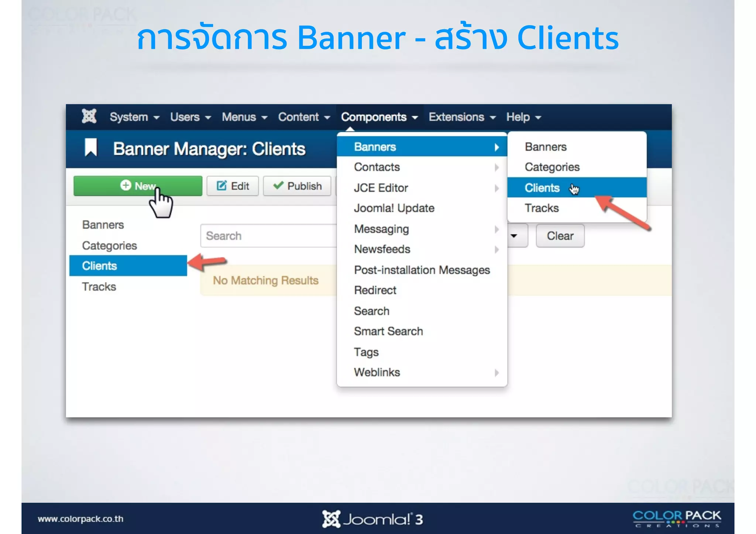756x534 pixels.
Task: Choose Banners in the Banners flyout submenu
Action: [x=577, y=147]
